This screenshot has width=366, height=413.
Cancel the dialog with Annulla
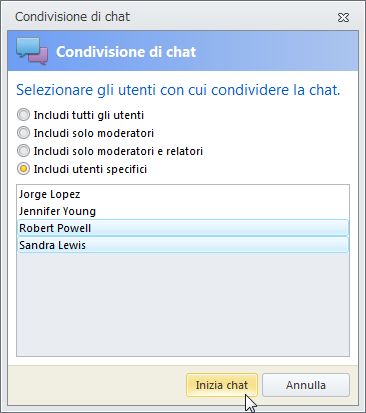[306, 385]
